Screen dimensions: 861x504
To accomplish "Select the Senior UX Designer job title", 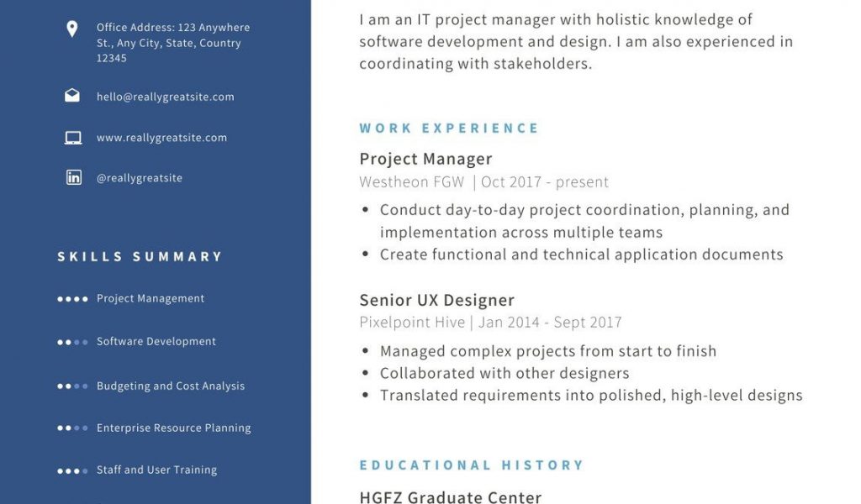I will (436, 300).
